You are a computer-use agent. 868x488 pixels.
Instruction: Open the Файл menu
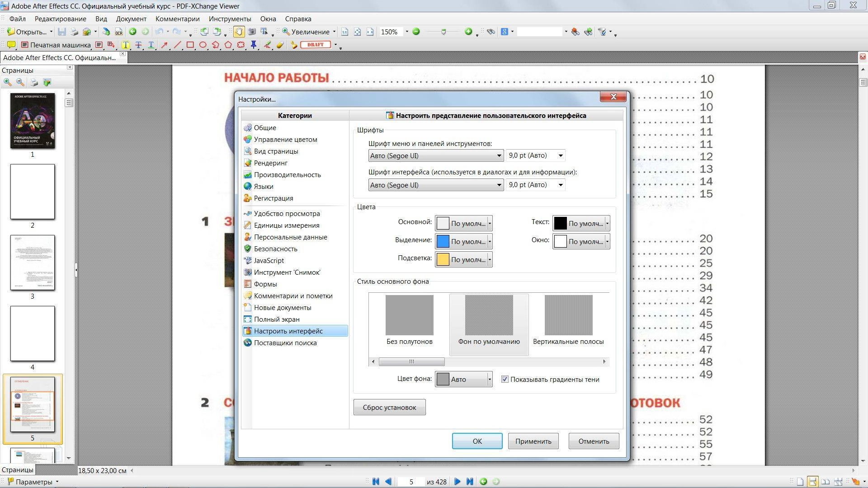tap(17, 19)
